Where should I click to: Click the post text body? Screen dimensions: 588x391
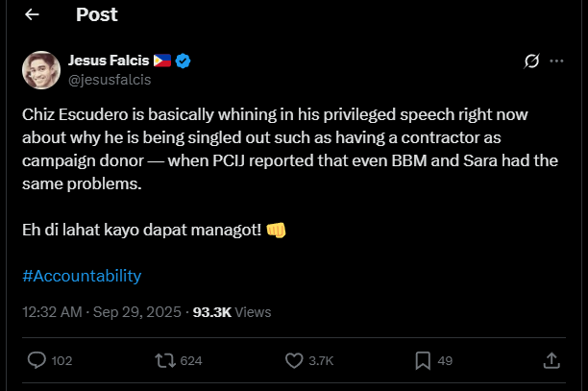point(288,148)
